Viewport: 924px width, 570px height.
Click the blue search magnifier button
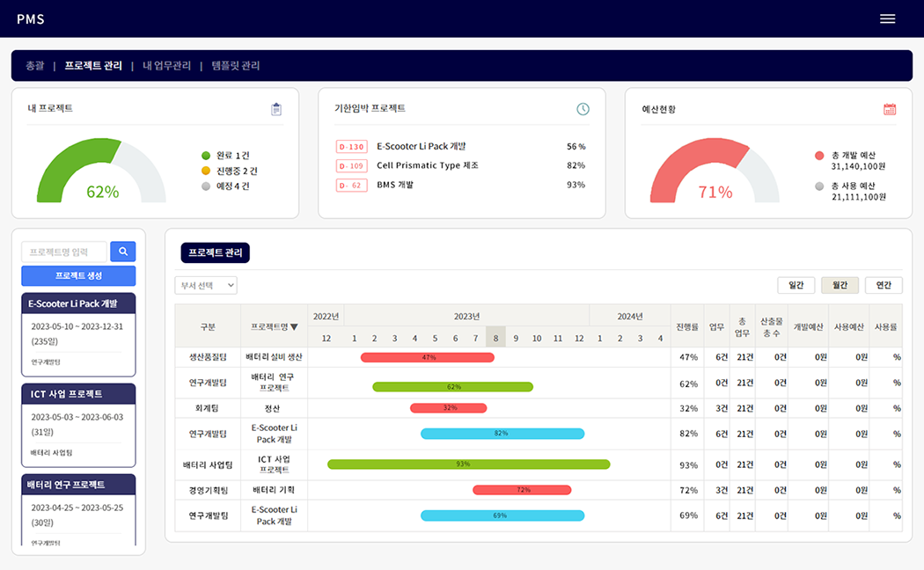(122, 252)
